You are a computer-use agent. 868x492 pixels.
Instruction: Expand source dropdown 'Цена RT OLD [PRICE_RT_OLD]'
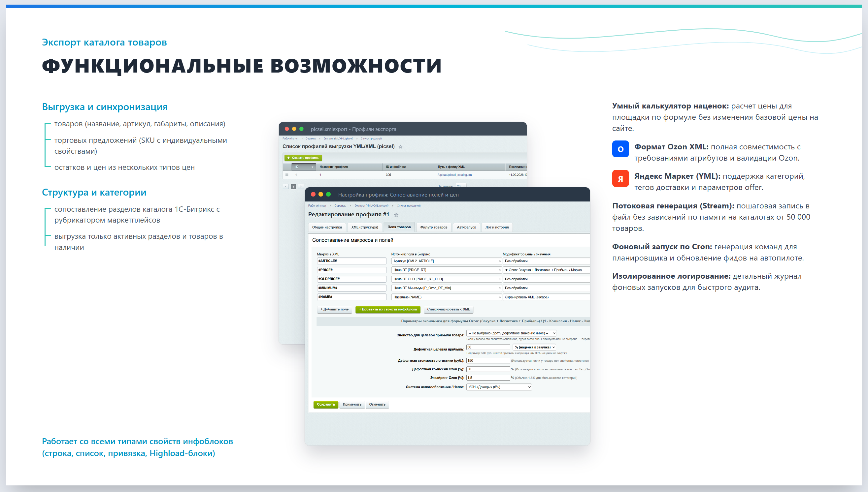(446, 279)
